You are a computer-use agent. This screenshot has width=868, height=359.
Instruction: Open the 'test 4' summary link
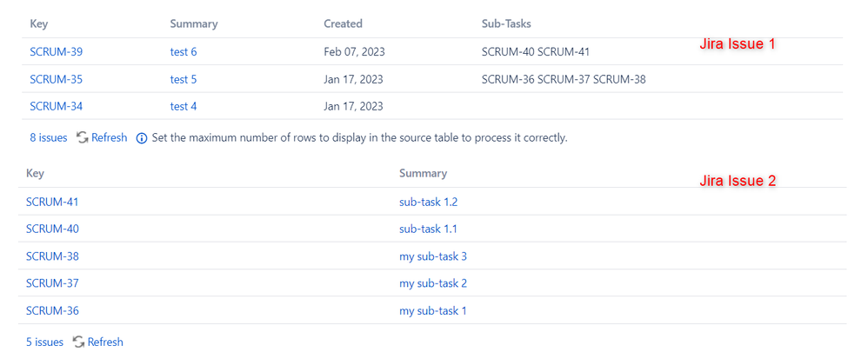pos(184,106)
